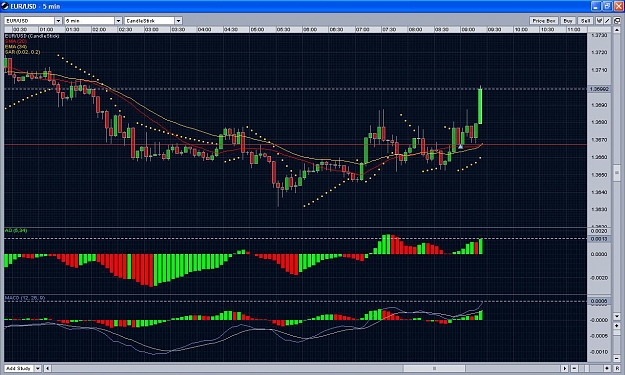Click the MACD (12, 26, 9) study label
The height and width of the screenshot is (375, 625).
click(25, 298)
